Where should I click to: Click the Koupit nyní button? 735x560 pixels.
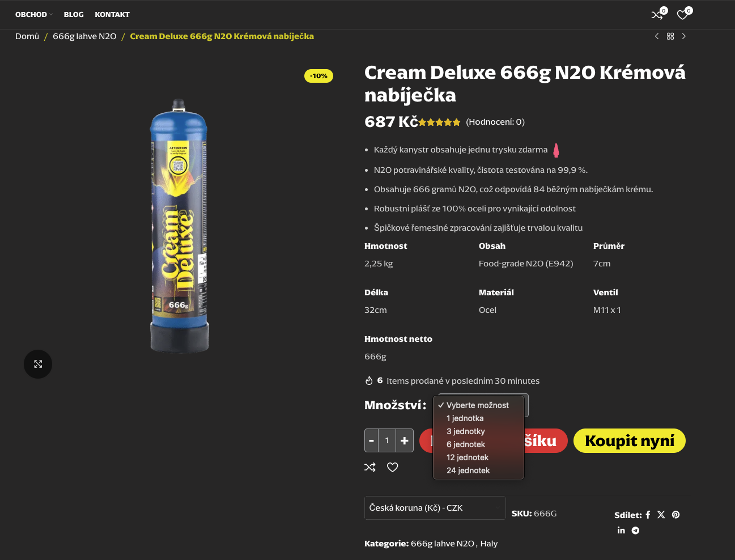630,441
